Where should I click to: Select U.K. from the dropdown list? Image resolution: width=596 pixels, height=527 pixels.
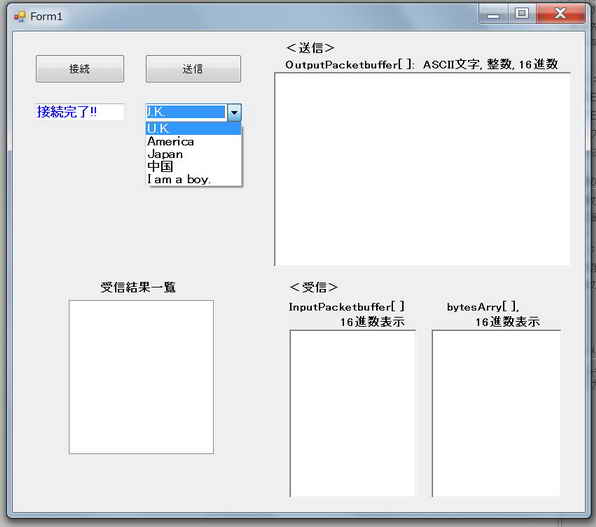click(x=193, y=129)
